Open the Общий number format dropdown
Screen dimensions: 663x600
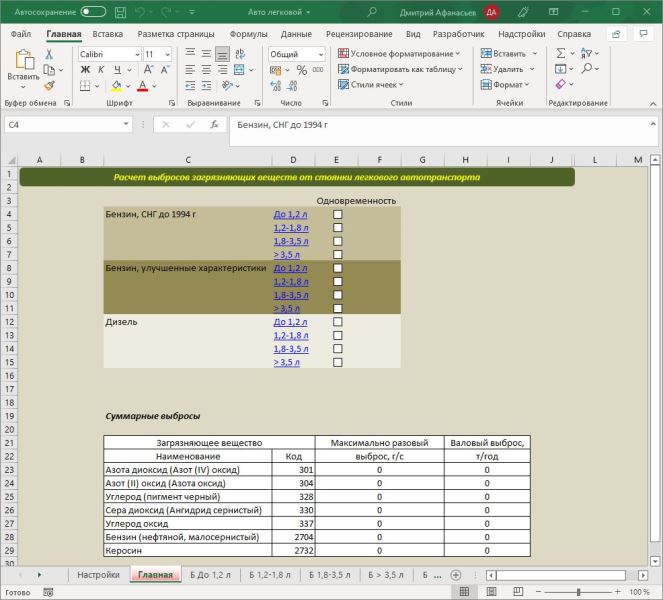point(321,55)
